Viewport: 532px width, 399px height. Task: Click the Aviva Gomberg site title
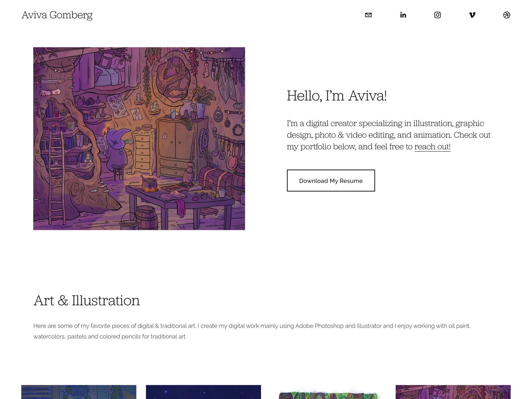[x=57, y=15]
